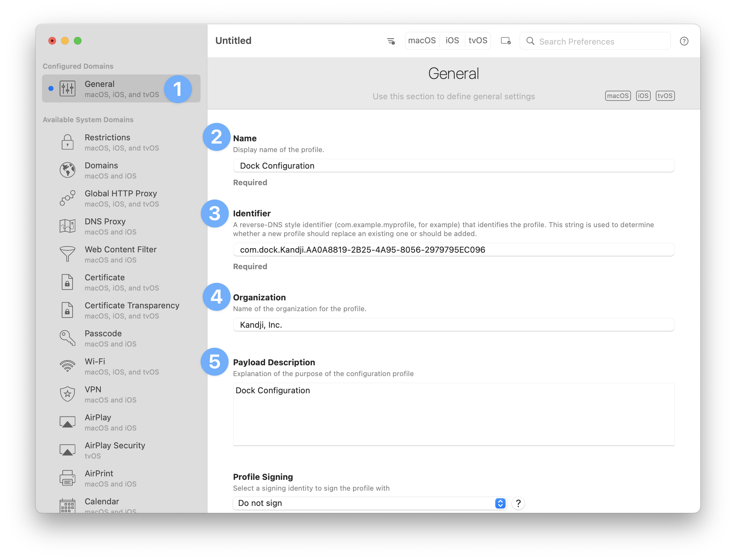Screen dimensions: 736x560
Task: Click the window checkmark icon in toolbar
Action: coord(506,41)
